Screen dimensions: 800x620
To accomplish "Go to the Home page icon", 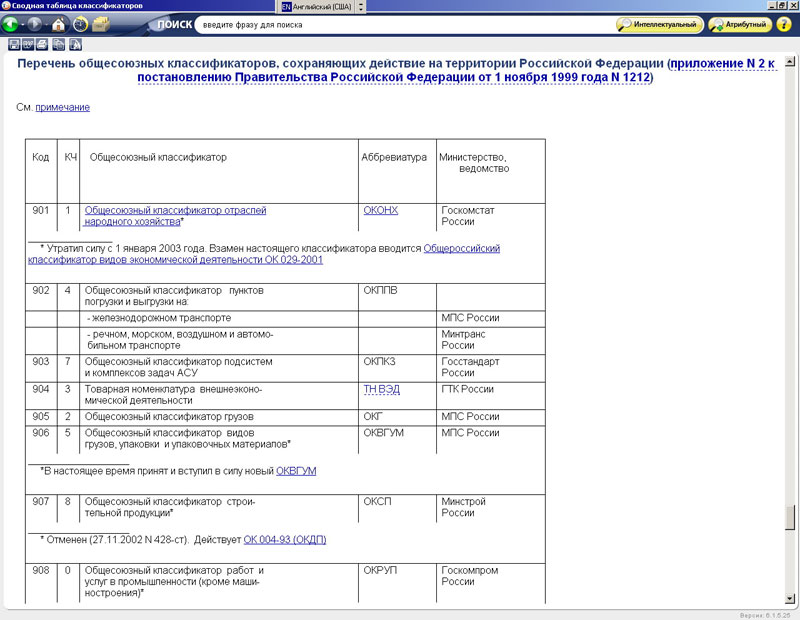I will (x=59, y=24).
